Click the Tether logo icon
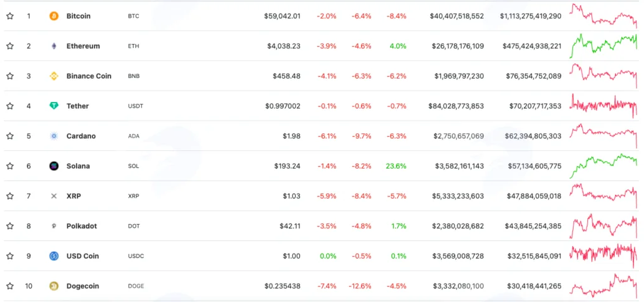644x302 pixels. pos(54,106)
